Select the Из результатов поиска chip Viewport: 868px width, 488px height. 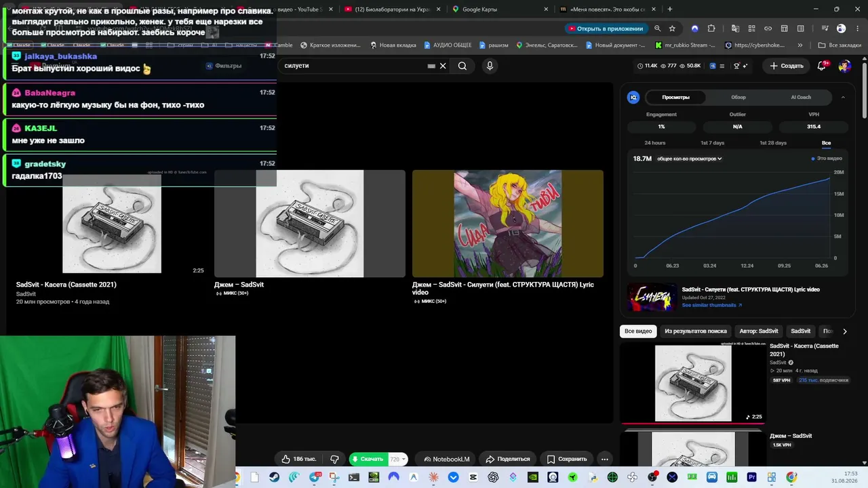696,331
